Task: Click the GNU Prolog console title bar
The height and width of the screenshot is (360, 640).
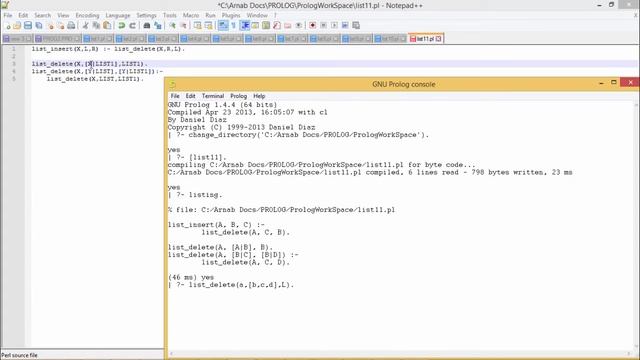Action: [x=403, y=84]
